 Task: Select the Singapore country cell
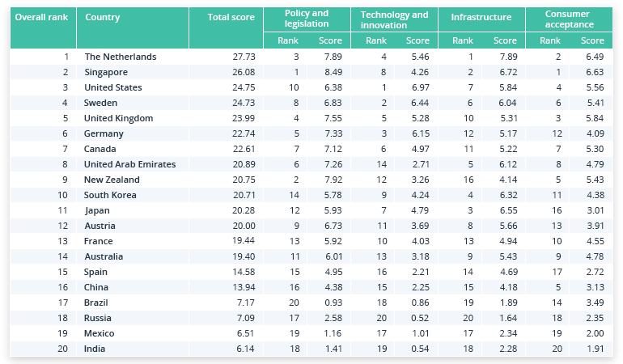tap(108, 72)
